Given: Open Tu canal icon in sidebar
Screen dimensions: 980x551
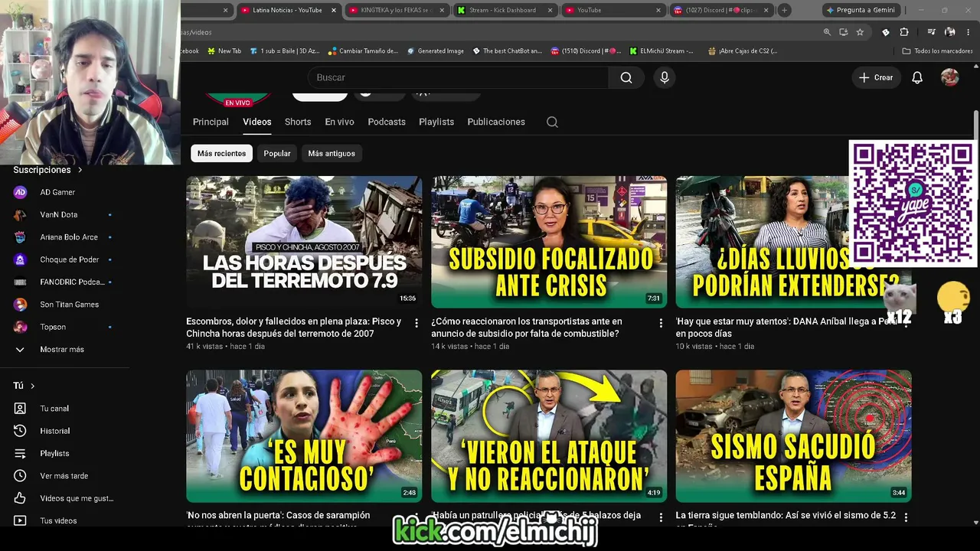Looking at the screenshot, I should [21, 409].
